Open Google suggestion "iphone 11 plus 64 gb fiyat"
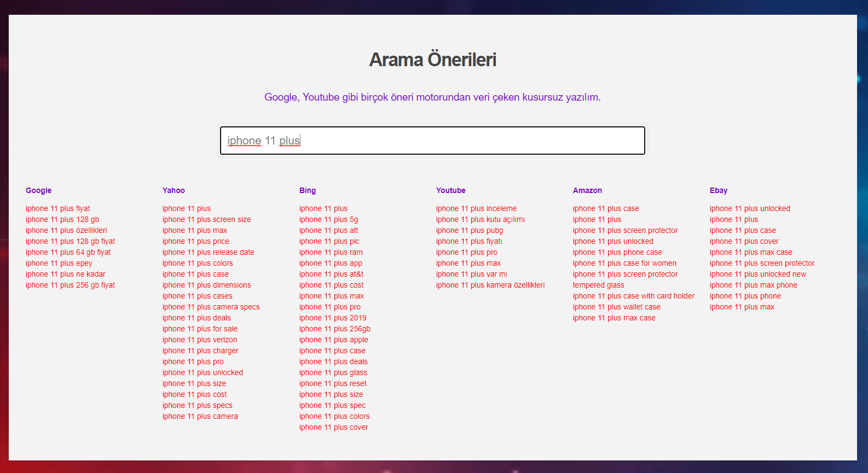This screenshot has width=868, height=473. coord(68,252)
